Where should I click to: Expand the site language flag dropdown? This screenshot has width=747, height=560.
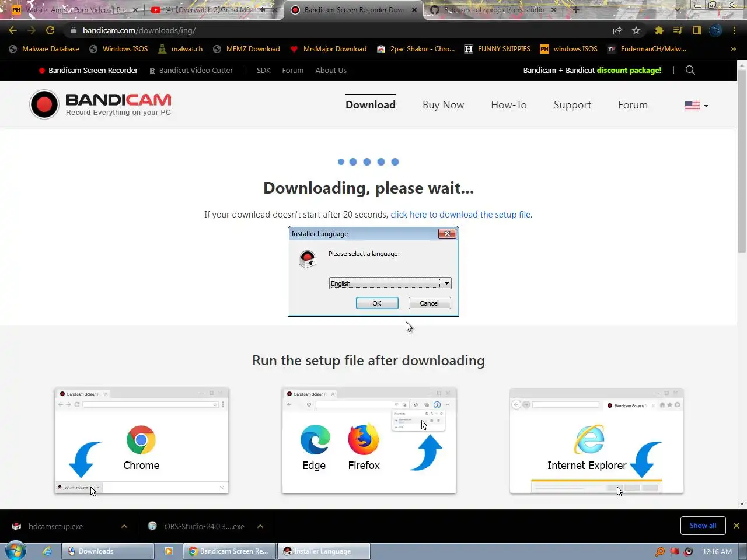pyautogui.click(x=696, y=106)
